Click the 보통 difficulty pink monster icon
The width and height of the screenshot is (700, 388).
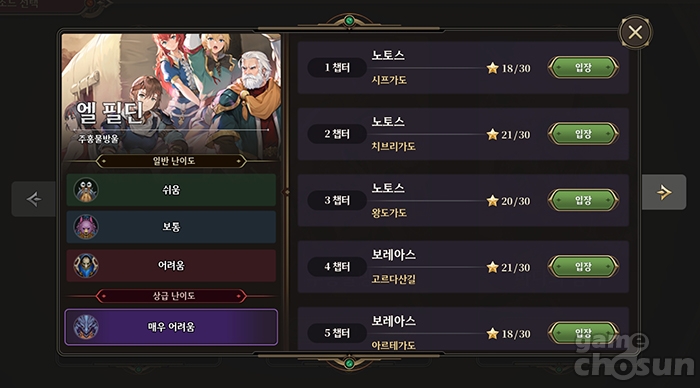pos(86,227)
